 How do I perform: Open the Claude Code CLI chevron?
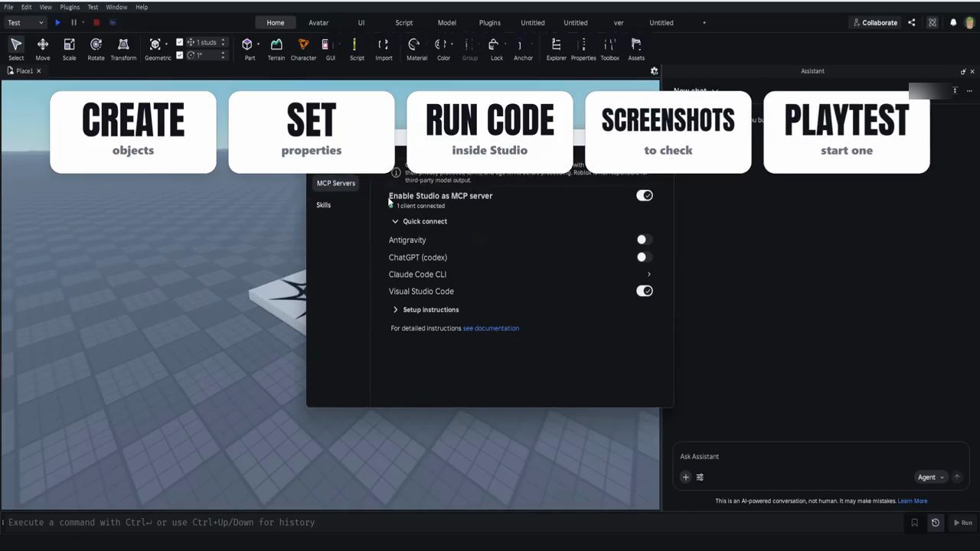pyautogui.click(x=649, y=274)
